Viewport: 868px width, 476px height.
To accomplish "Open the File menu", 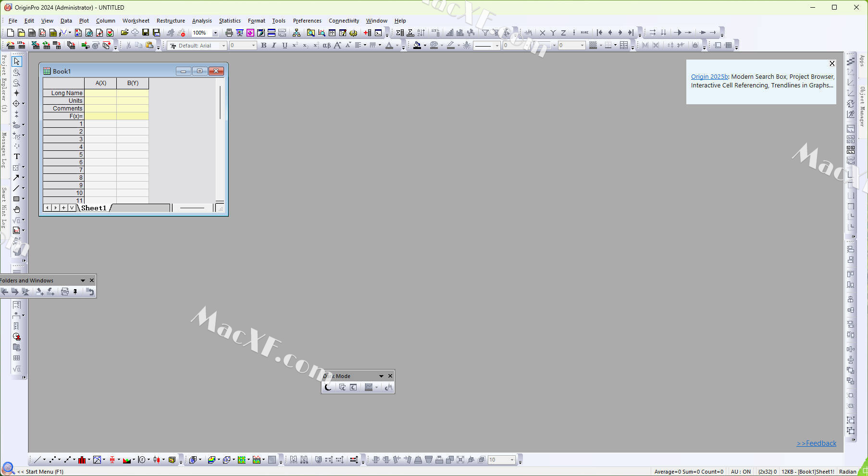I will pyautogui.click(x=13, y=21).
